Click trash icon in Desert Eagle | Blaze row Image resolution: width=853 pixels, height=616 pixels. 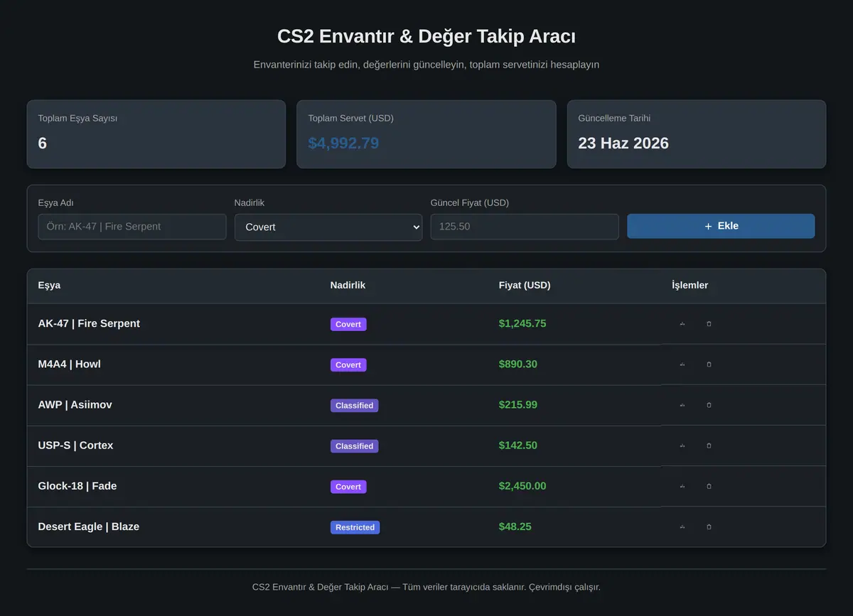[x=709, y=526]
